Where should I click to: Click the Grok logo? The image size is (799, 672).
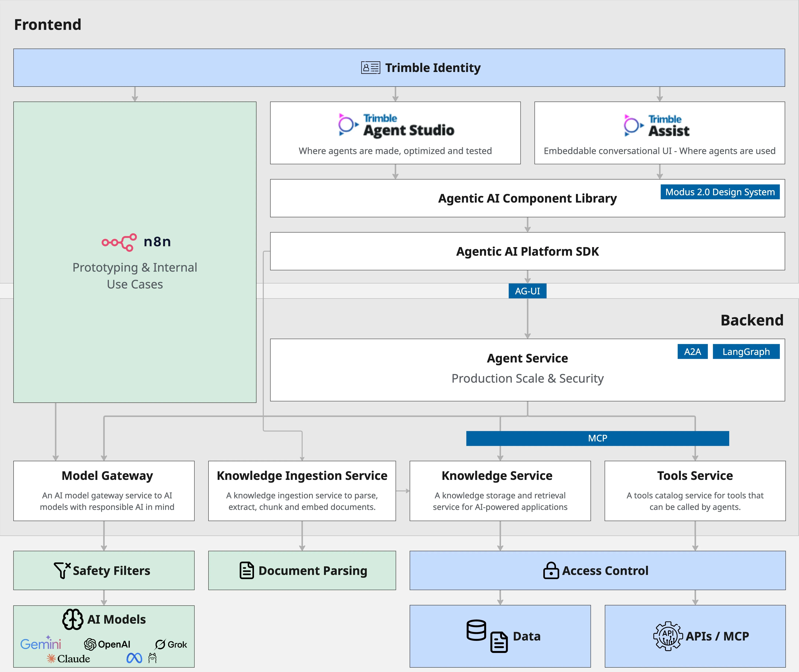(x=171, y=644)
